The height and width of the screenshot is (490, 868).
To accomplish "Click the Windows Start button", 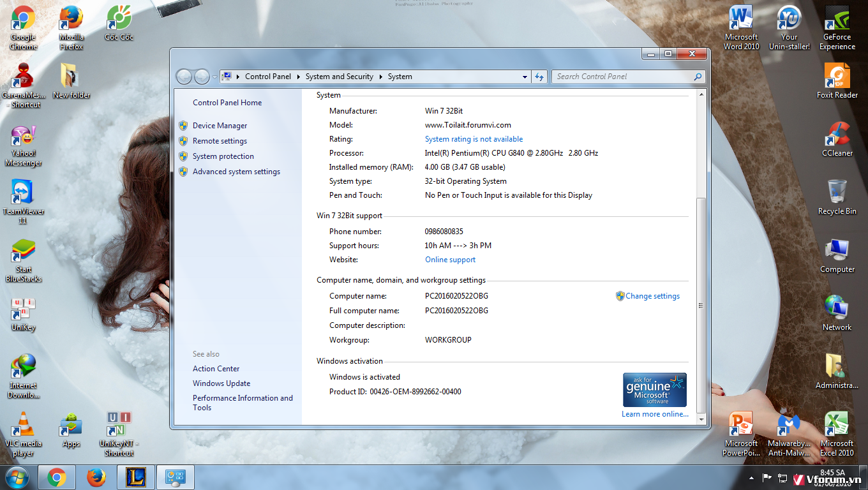I will pyautogui.click(x=17, y=477).
